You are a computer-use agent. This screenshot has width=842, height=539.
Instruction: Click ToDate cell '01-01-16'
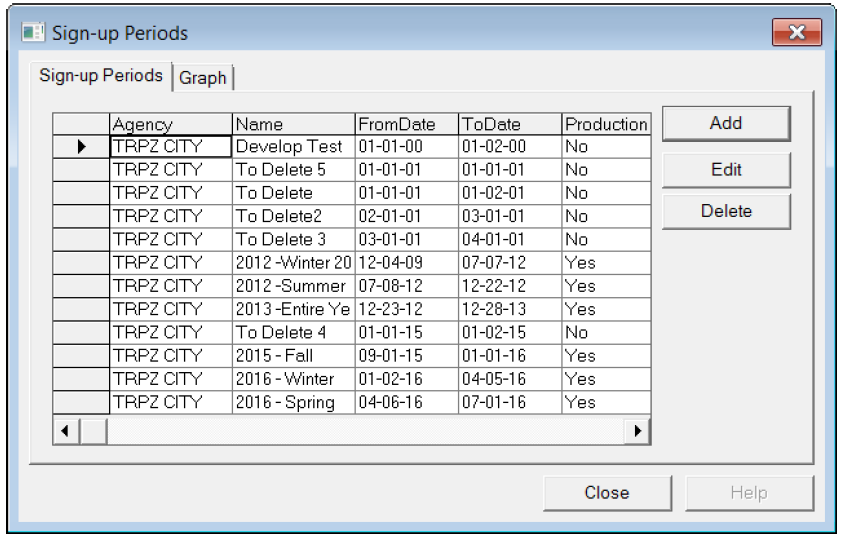tap(510, 356)
